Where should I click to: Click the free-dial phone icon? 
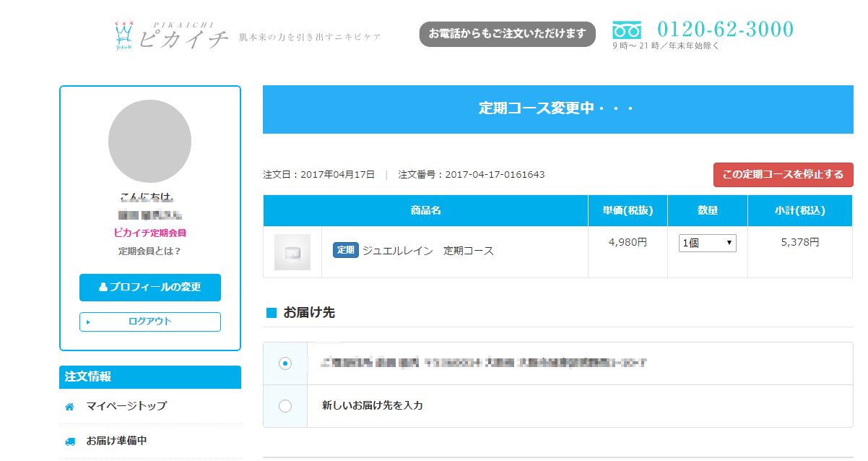[x=626, y=30]
